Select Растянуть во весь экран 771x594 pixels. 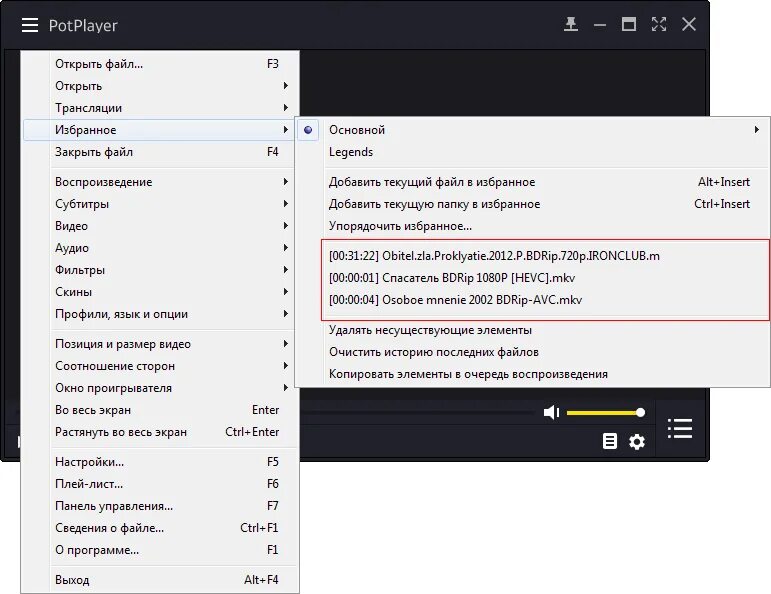coord(161,432)
